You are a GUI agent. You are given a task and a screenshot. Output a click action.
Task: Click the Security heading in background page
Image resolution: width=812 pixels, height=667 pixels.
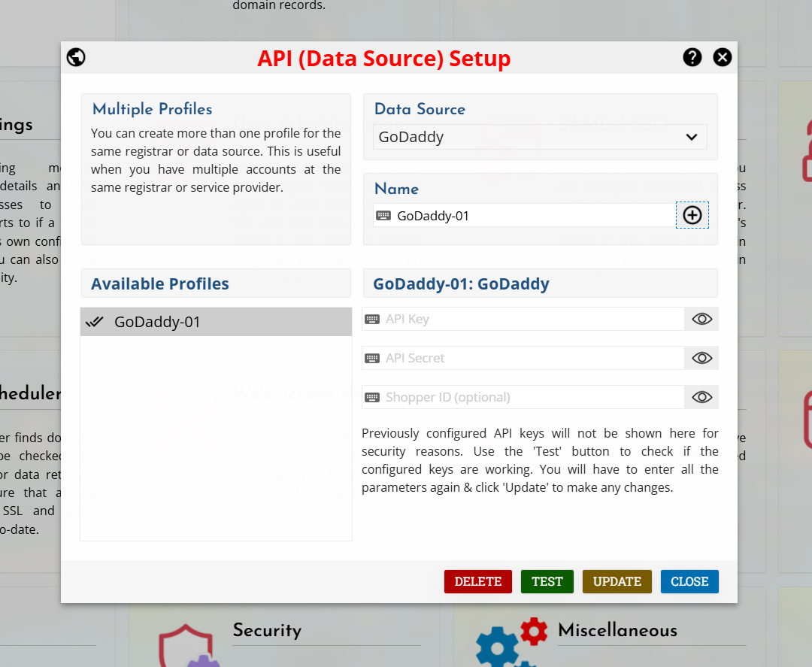click(x=267, y=630)
